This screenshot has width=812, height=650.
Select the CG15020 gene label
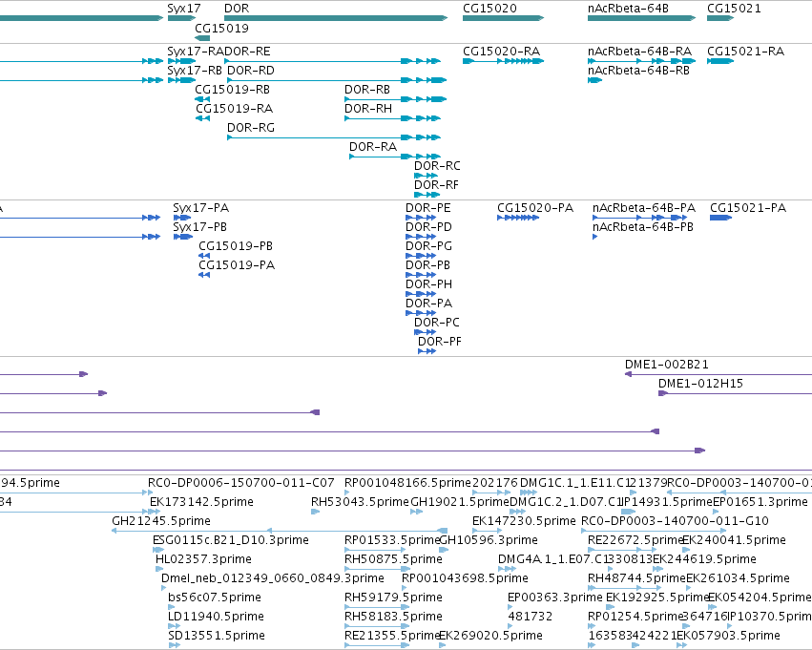(489, 9)
